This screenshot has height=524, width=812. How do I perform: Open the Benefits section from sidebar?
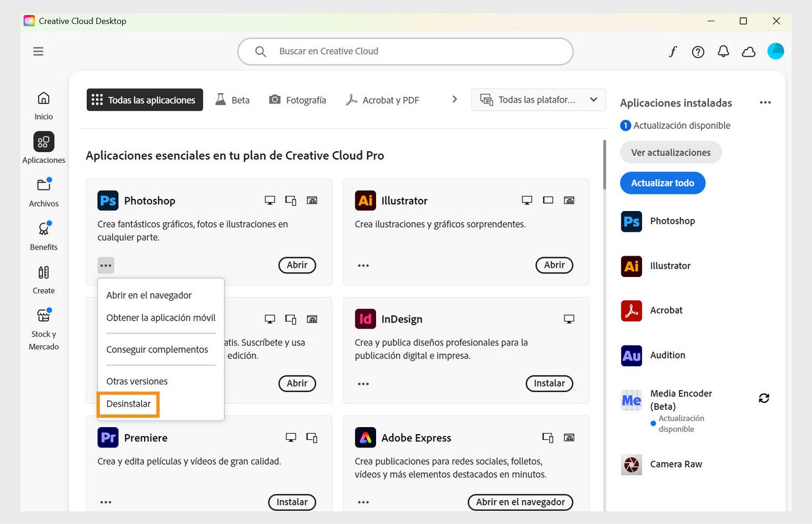pyautogui.click(x=43, y=235)
